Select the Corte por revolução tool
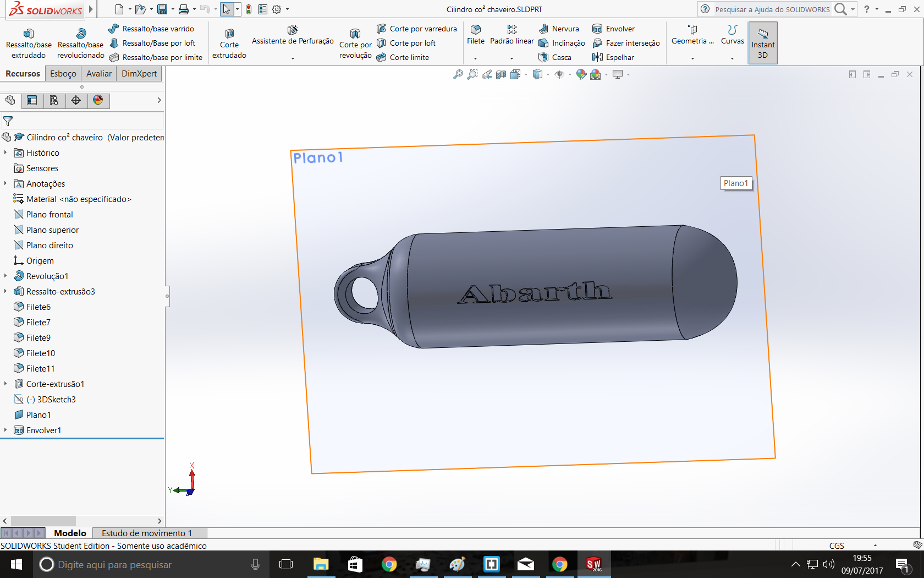924x578 pixels. (x=355, y=44)
